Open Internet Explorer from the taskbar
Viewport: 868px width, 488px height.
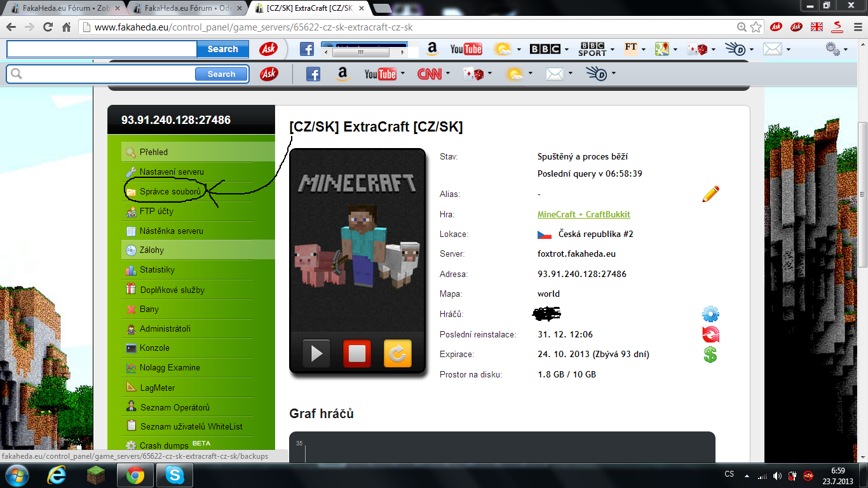click(x=57, y=475)
